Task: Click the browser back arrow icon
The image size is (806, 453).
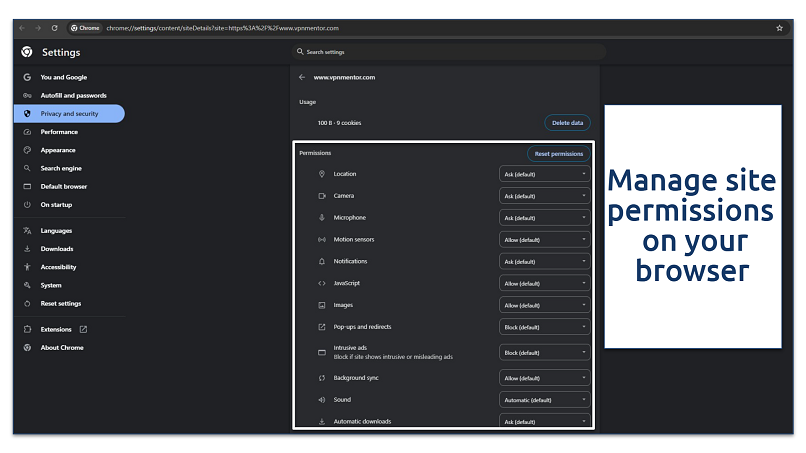Action: [22, 28]
